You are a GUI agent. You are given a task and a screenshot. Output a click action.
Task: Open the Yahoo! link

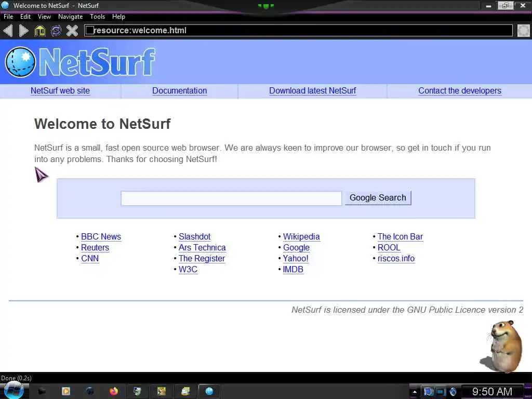(x=296, y=259)
